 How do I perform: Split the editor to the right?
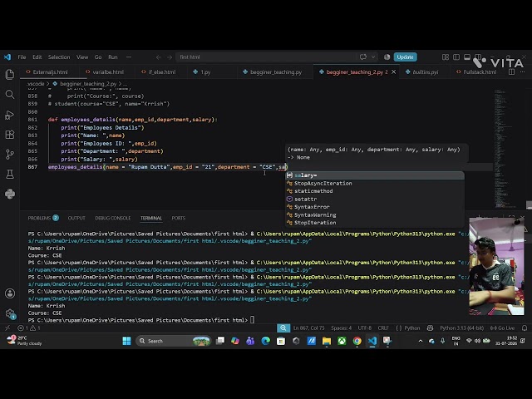click(512, 72)
